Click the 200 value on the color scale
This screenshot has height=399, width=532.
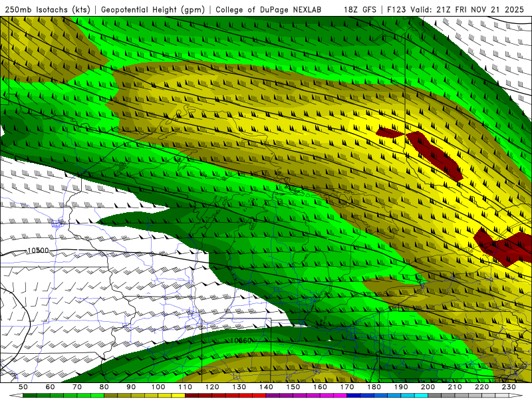428,387
